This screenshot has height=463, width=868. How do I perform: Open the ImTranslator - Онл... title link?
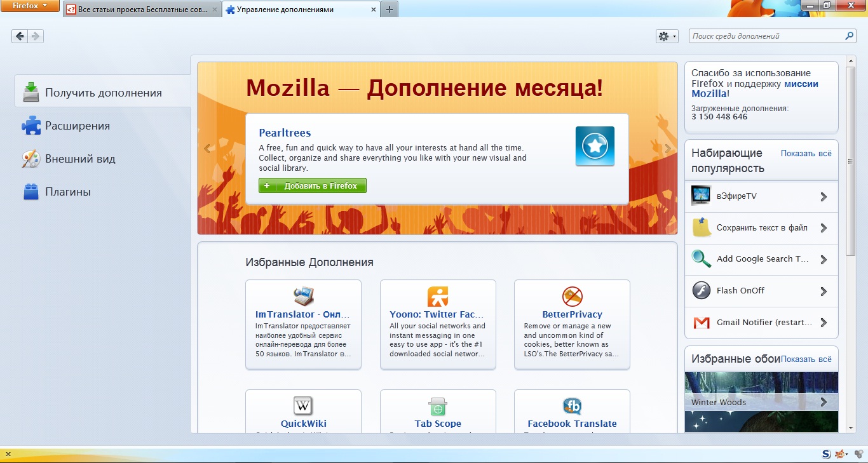[302, 314]
